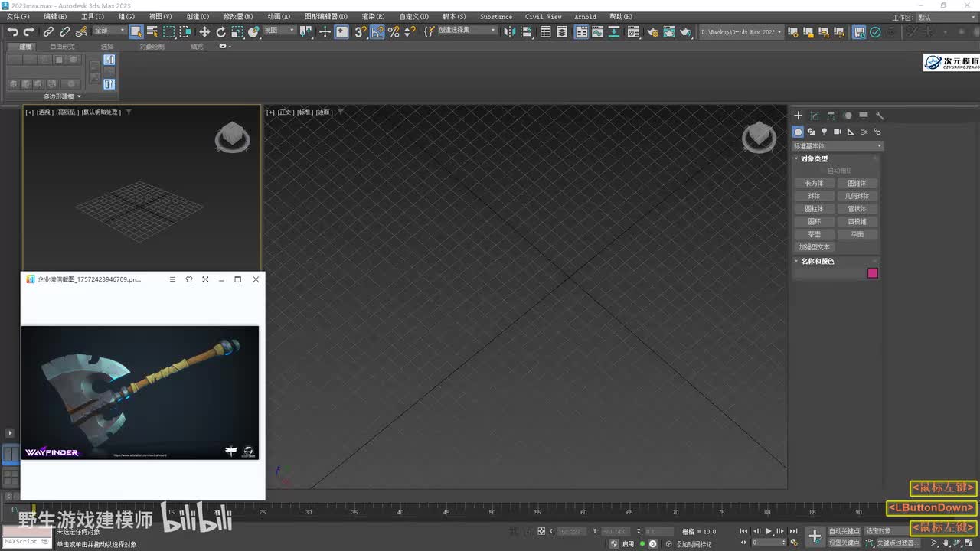Toggle the 3D Snaps button
This screenshot has height=551, width=980.
coord(360,31)
